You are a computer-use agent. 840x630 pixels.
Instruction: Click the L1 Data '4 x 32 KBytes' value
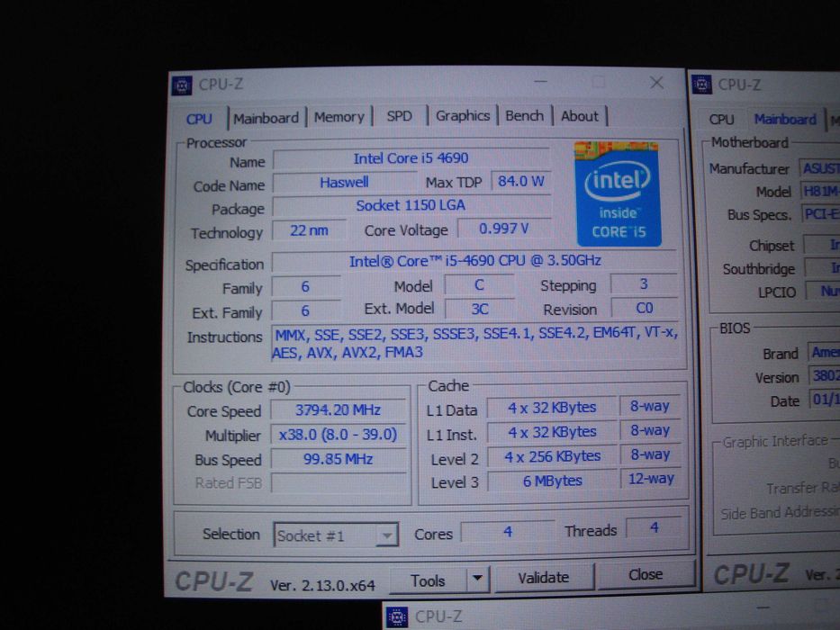(552, 408)
